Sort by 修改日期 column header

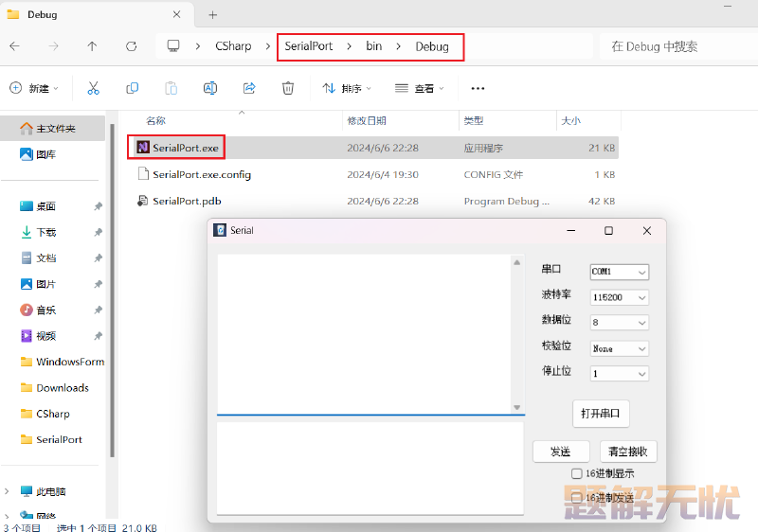(367, 120)
